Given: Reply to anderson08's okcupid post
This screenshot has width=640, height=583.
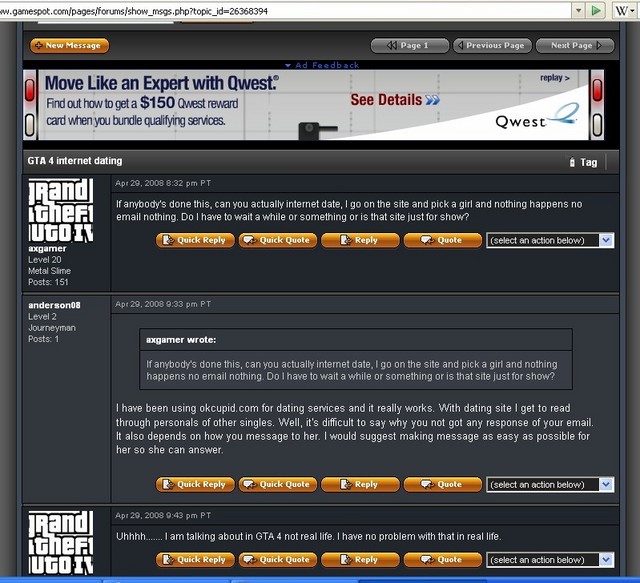Looking at the screenshot, I should tap(360, 485).
